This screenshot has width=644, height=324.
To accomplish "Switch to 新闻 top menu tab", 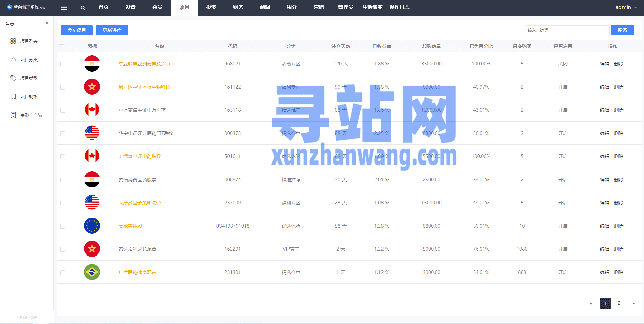I will 265,7.
